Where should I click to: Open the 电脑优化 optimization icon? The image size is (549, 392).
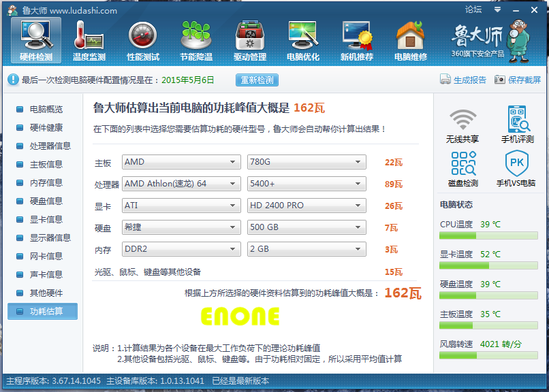303,40
